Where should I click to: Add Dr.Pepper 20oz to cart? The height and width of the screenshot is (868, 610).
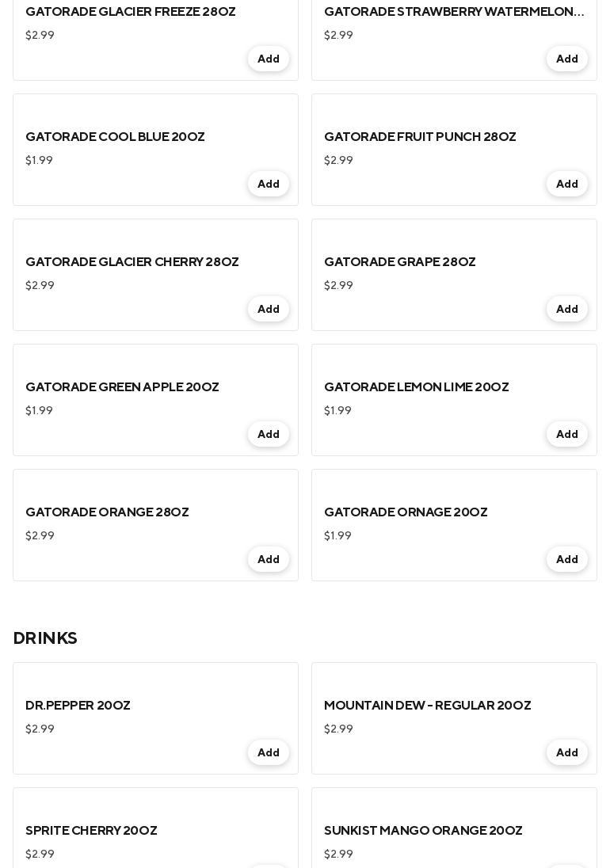click(268, 753)
